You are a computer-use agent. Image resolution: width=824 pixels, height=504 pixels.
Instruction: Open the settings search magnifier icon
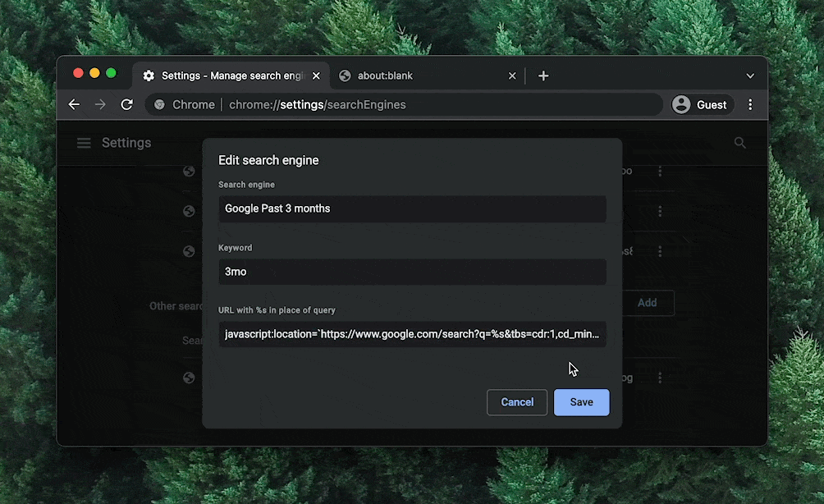pyautogui.click(x=740, y=143)
